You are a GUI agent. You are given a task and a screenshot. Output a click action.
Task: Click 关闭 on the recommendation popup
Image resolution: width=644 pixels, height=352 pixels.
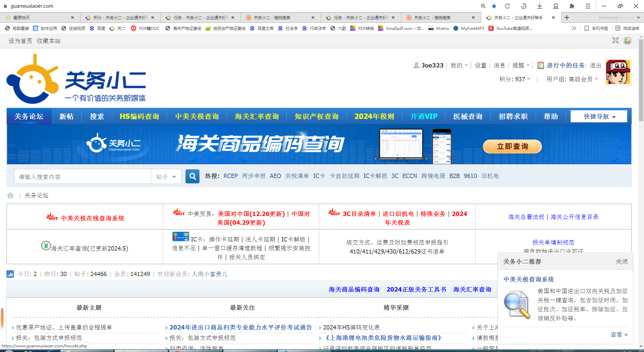[x=622, y=262]
